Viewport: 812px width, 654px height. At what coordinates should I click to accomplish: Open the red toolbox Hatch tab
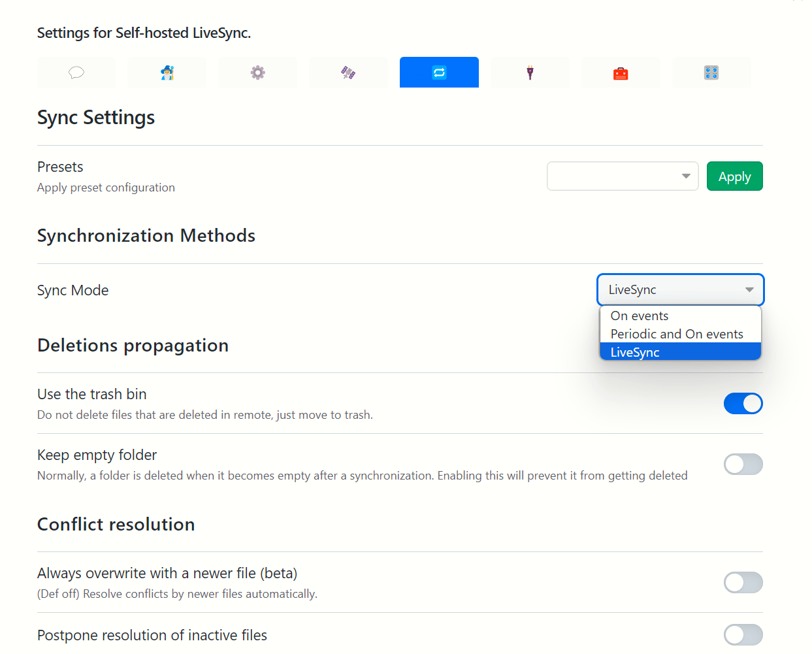(621, 73)
